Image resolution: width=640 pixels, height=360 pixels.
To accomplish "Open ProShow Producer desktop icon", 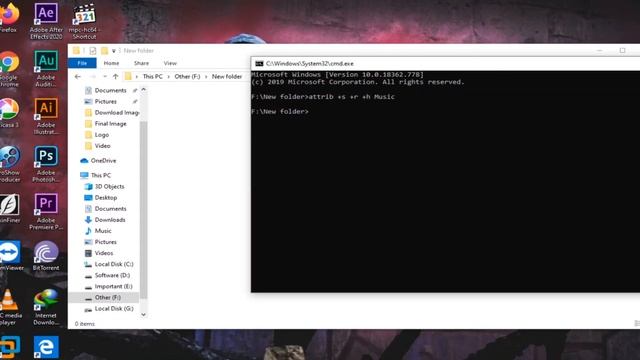I will 10,164.
